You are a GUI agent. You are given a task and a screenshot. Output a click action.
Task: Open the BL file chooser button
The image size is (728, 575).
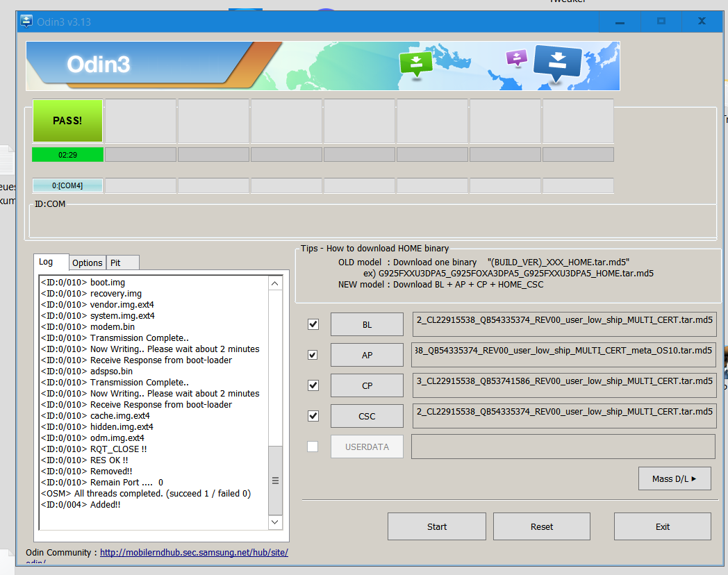point(367,324)
